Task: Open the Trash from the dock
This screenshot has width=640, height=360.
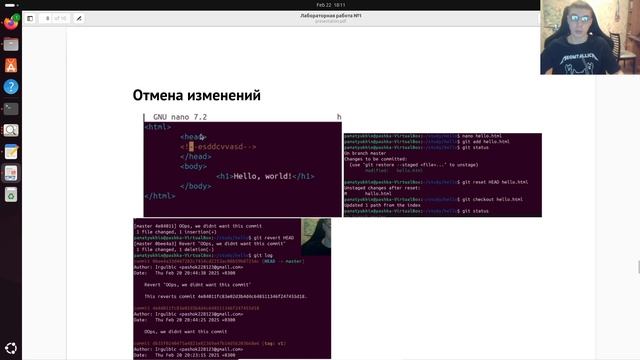Action: click(11, 195)
